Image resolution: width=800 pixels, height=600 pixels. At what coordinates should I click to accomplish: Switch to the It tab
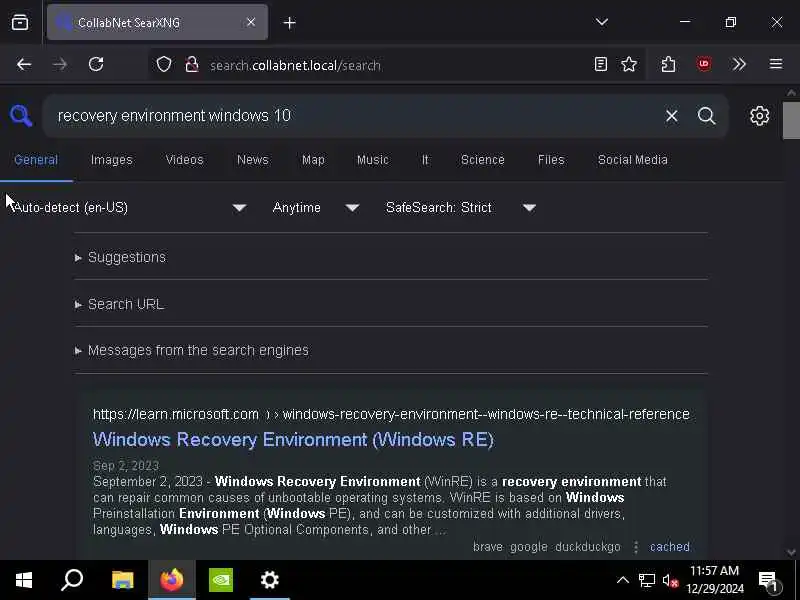click(426, 160)
